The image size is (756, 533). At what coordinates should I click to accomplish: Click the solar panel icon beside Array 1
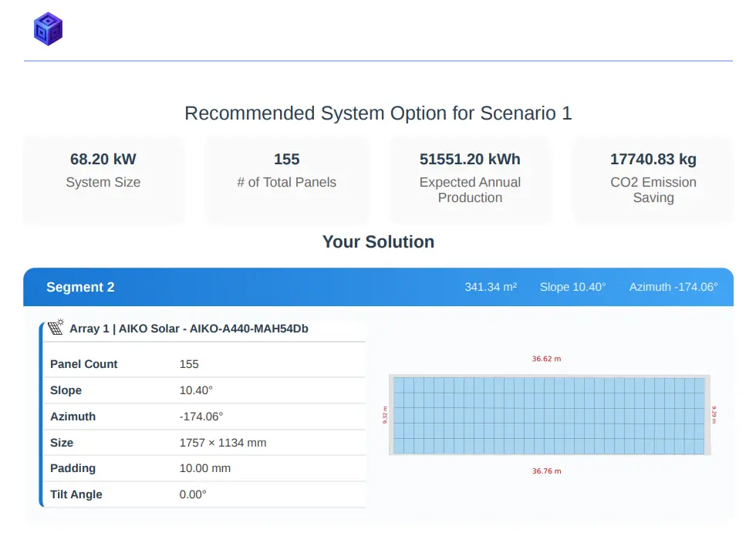coord(56,328)
